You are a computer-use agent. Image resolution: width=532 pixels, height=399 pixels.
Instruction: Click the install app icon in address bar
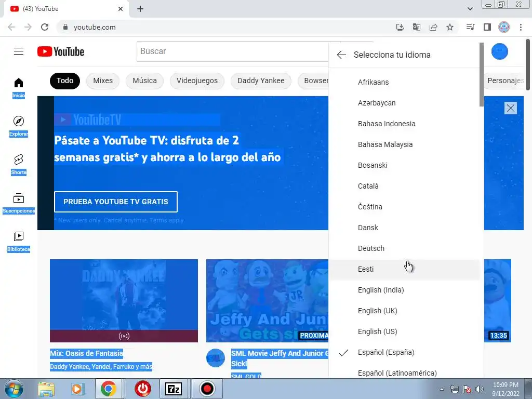pyautogui.click(x=400, y=27)
